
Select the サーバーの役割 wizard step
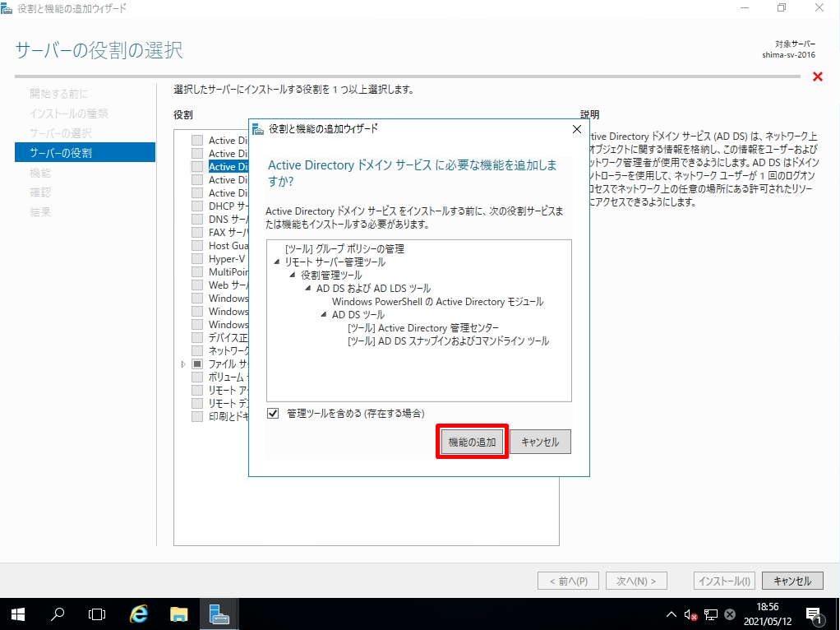(x=85, y=152)
